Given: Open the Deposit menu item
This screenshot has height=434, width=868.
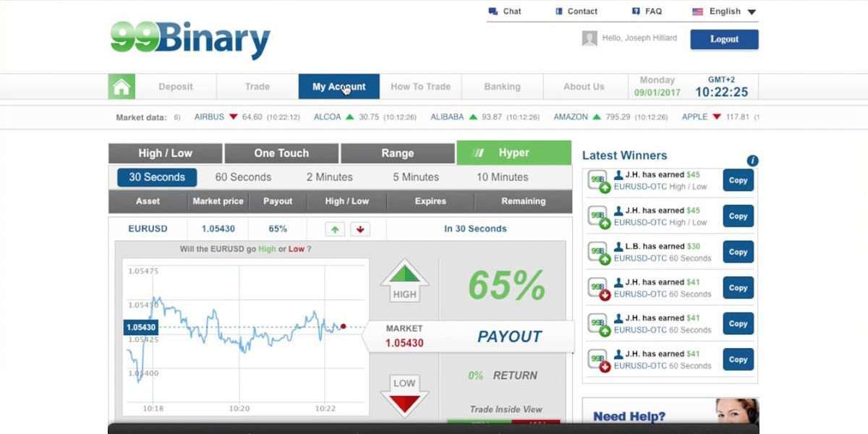Looking at the screenshot, I should pos(176,87).
